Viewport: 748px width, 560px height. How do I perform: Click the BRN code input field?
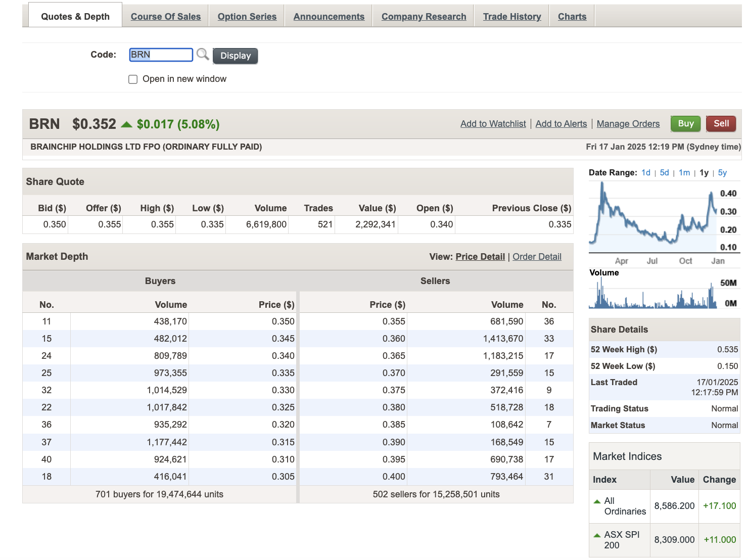pyautogui.click(x=161, y=55)
